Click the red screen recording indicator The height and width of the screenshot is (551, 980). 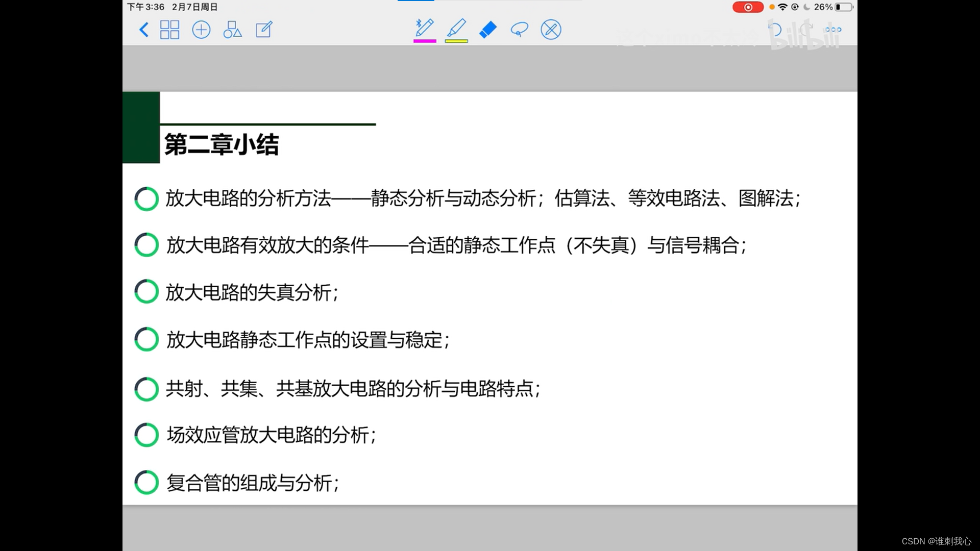coord(748,7)
